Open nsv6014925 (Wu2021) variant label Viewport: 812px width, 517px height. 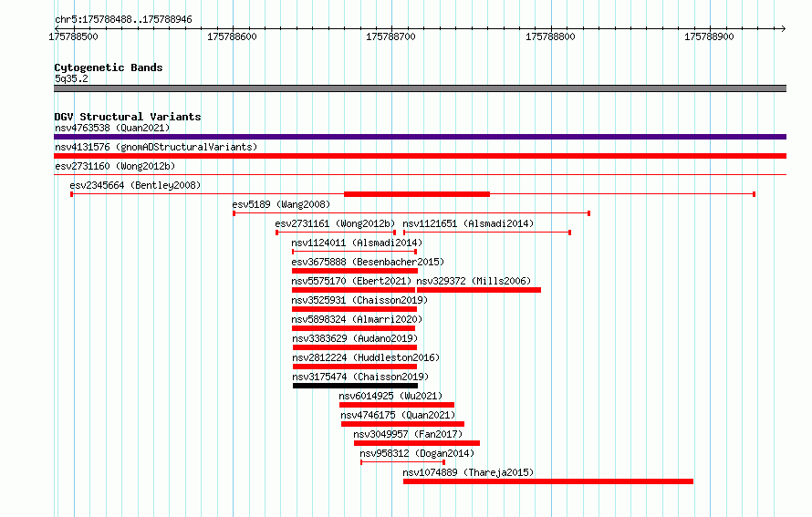coord(391,396)
